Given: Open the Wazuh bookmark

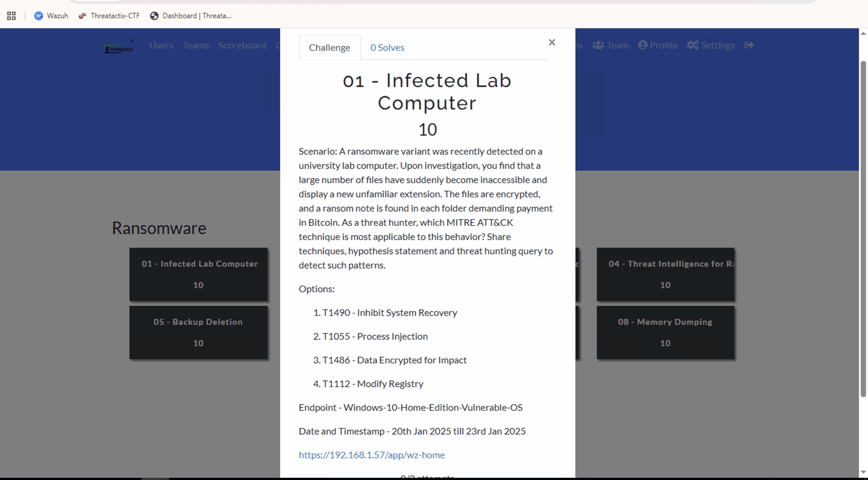Looking at the screenshot, I should coord(51,16).
